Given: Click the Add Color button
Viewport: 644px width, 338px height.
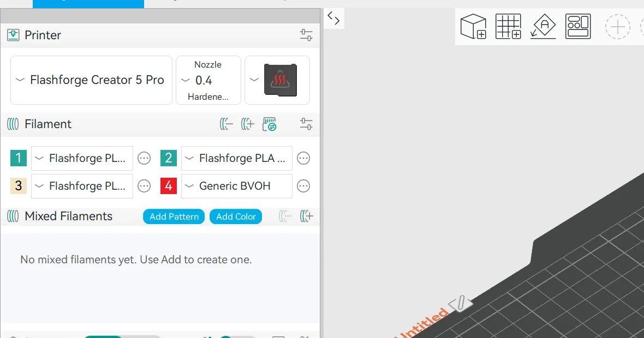Looking at the screenshot, I should (236, 216).
